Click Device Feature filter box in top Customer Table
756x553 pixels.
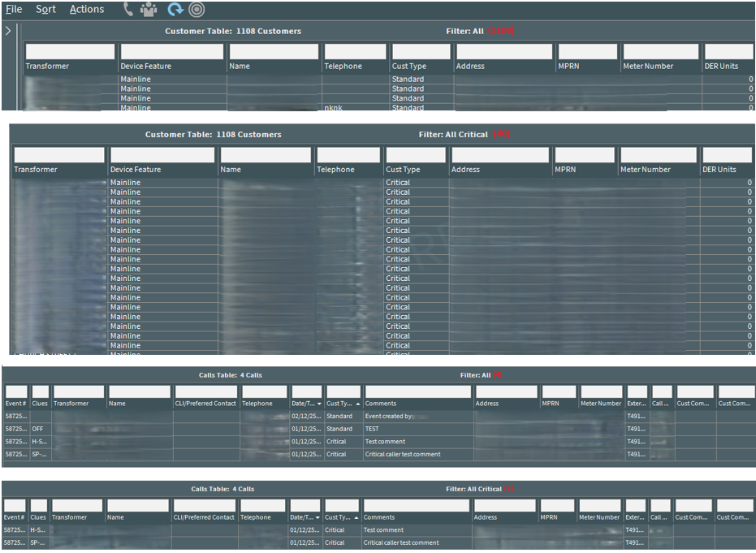(171, 51)
